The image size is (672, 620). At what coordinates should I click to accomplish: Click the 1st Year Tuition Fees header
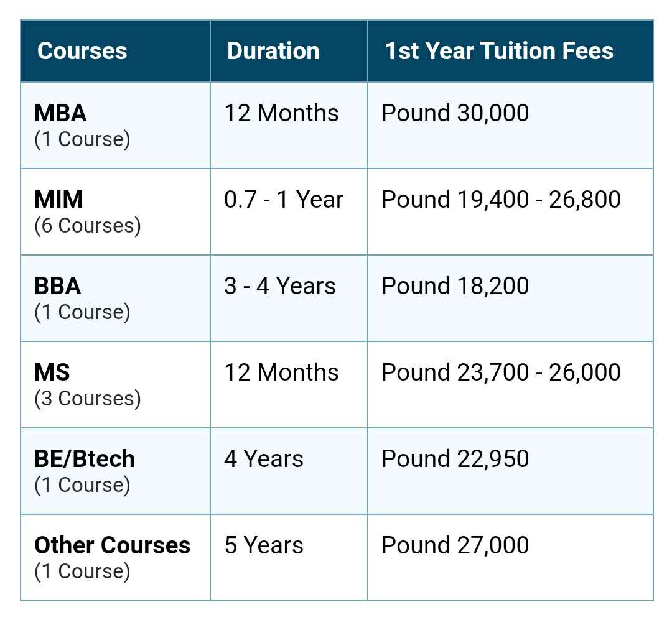(x=499, y=51)
